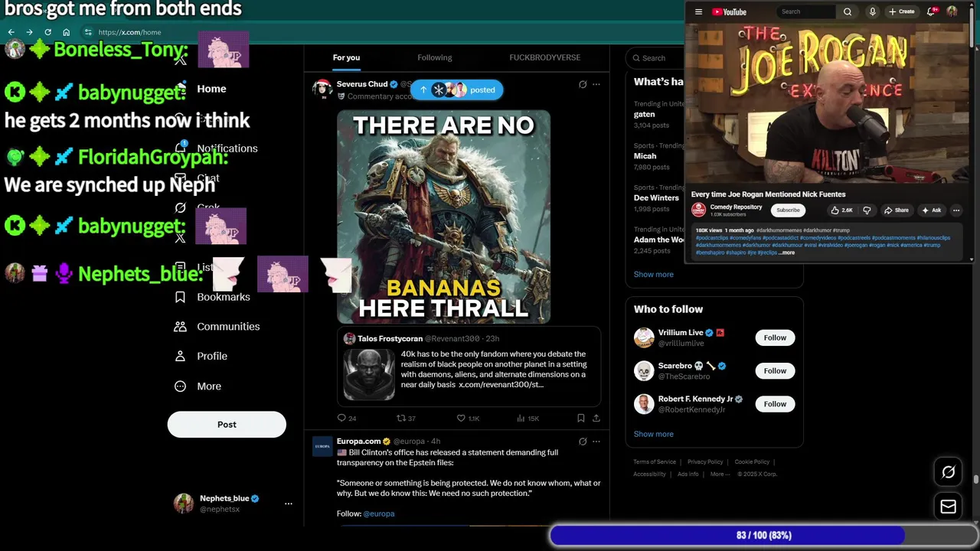This screenshot has height=551, width=980.
Task: Reply to the Severus Chud post
Action: [346, 418]
